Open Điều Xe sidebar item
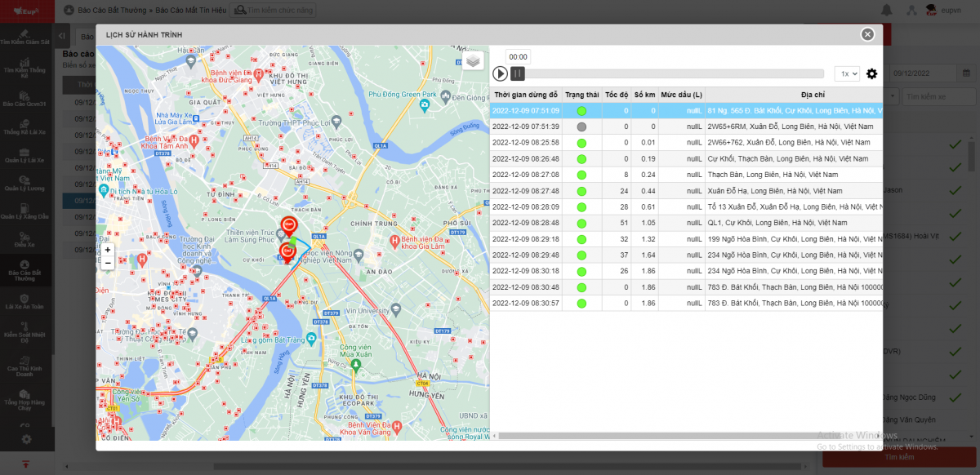980x475 pixels. click(27, 239)
